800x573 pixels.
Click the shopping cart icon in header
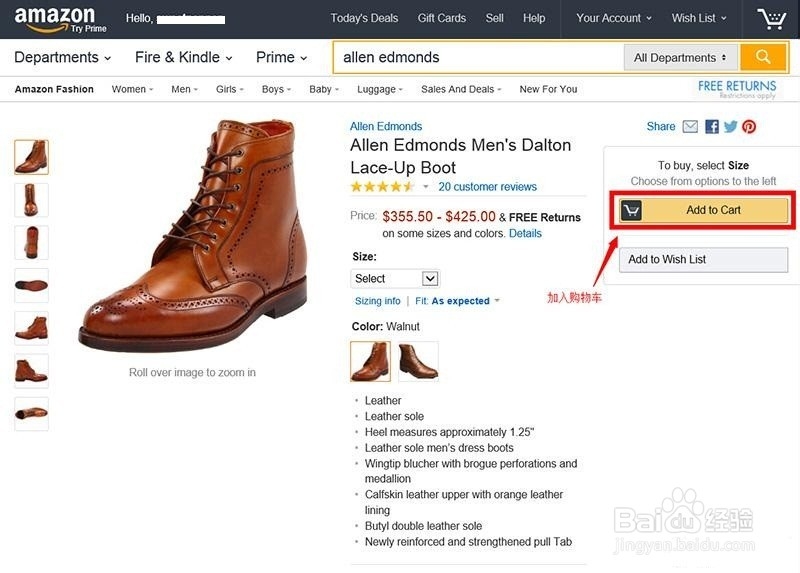[771, 19]
